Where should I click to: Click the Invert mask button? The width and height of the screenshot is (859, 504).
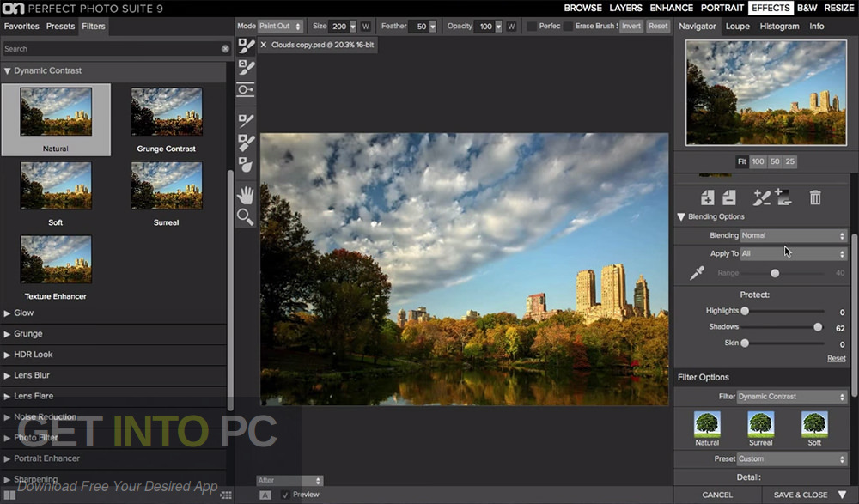(631, 27)
